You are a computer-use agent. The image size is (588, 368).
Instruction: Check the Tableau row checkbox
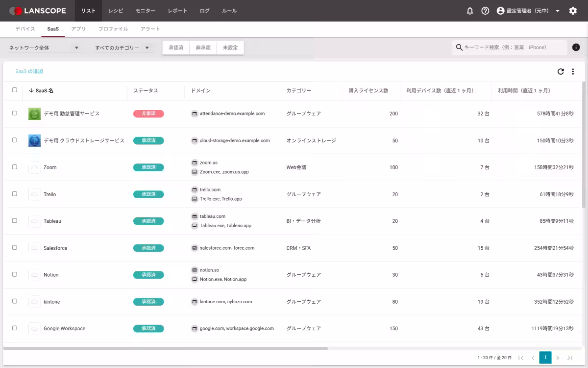point(15,221)
